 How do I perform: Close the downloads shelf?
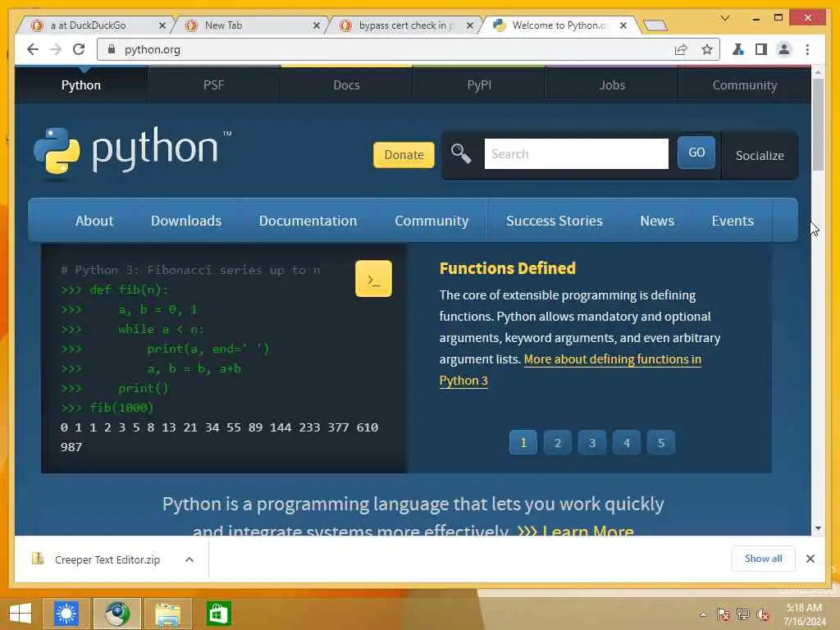[810, 559]
